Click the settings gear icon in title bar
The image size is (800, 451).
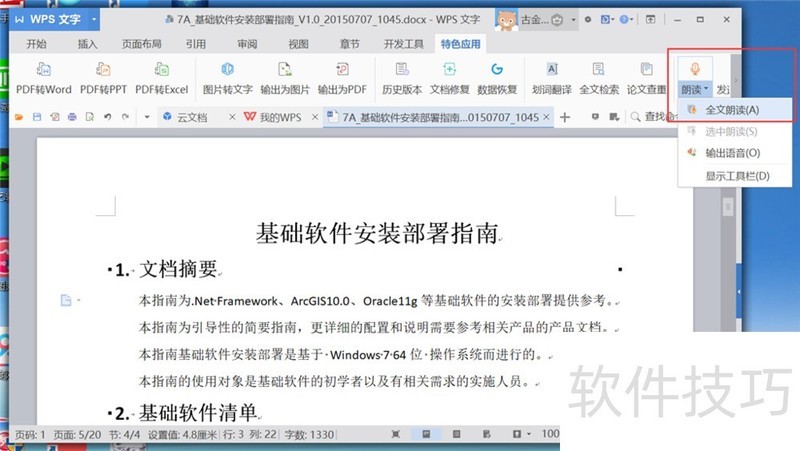click(x=588, y=19)
